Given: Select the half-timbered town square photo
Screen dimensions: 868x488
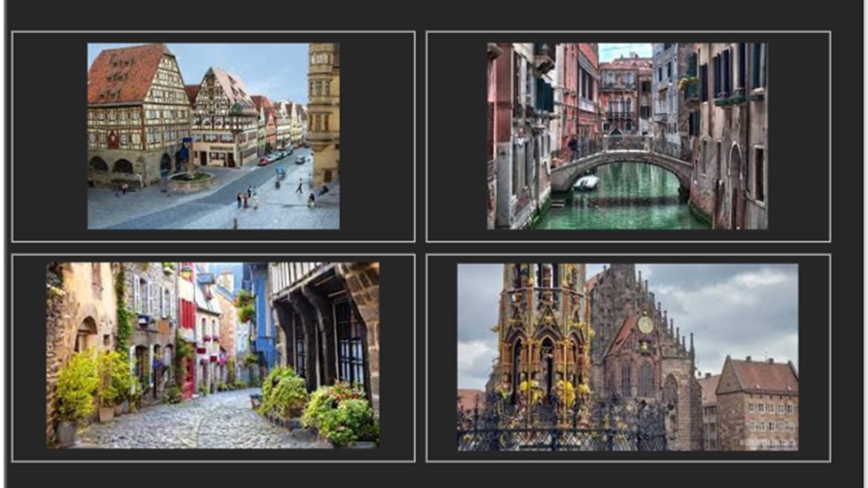Looking at the screenshot, I should [213, 136].
